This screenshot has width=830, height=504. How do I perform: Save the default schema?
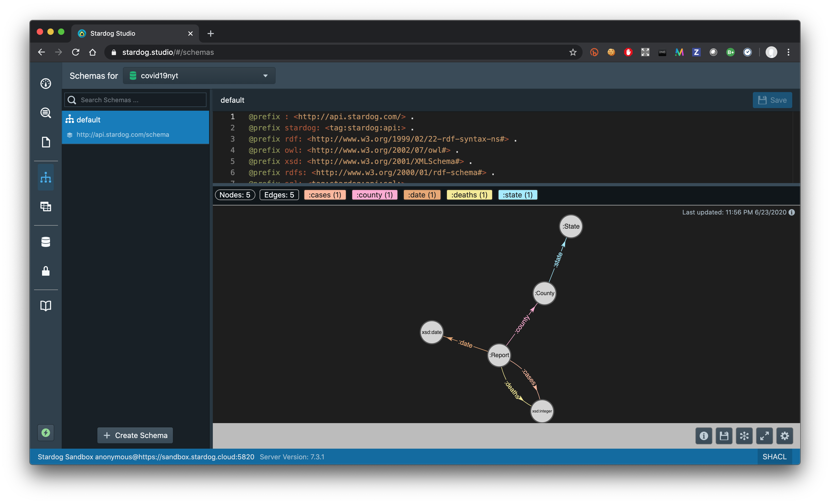(x=772, y=100)
